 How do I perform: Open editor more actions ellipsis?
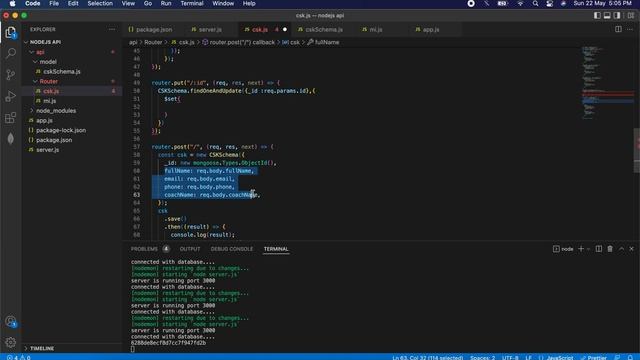630,29
